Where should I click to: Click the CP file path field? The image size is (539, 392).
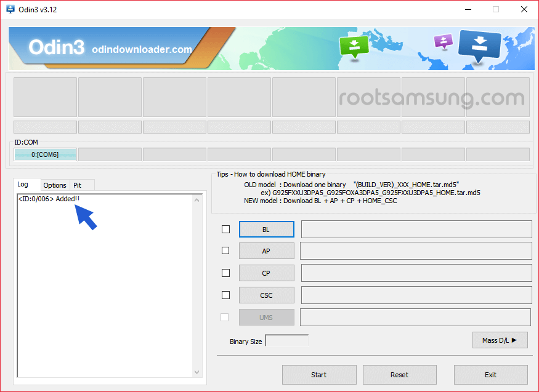pos(416,273)
